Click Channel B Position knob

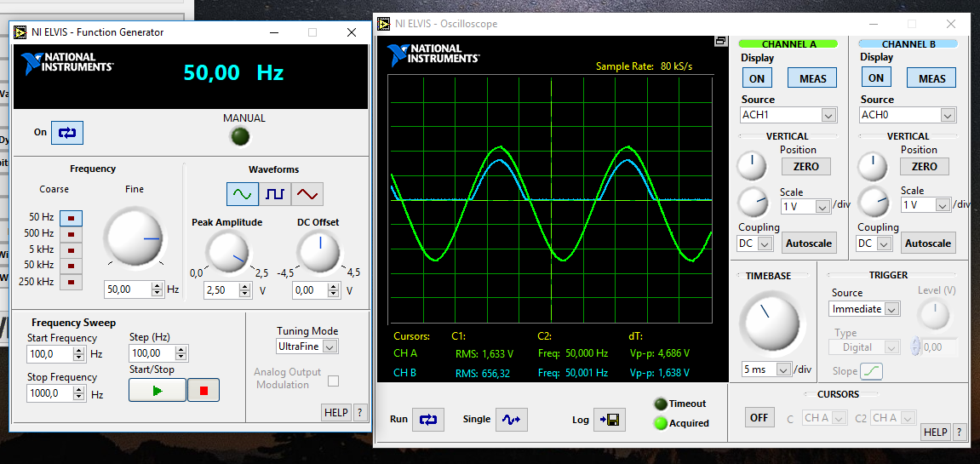tap(872, 165)
